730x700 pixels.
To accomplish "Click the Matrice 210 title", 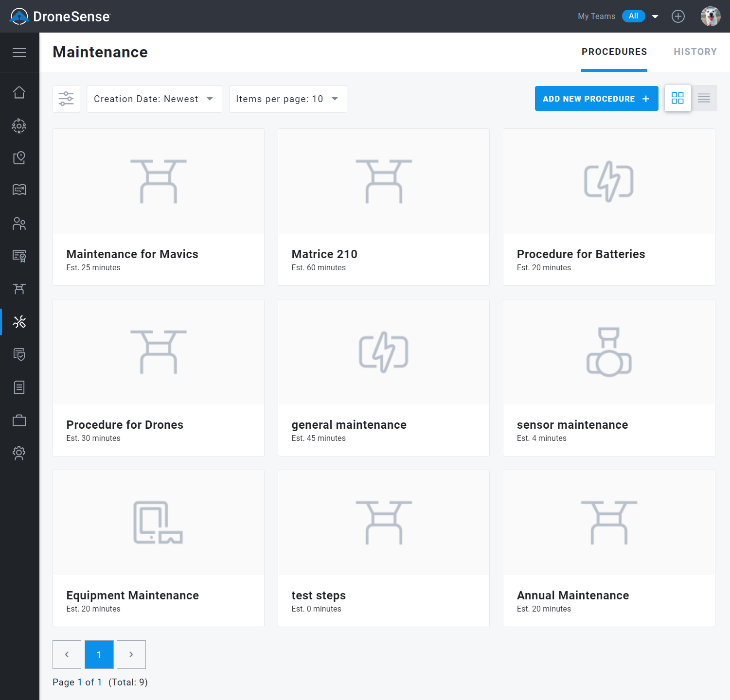I will (324, 254).
